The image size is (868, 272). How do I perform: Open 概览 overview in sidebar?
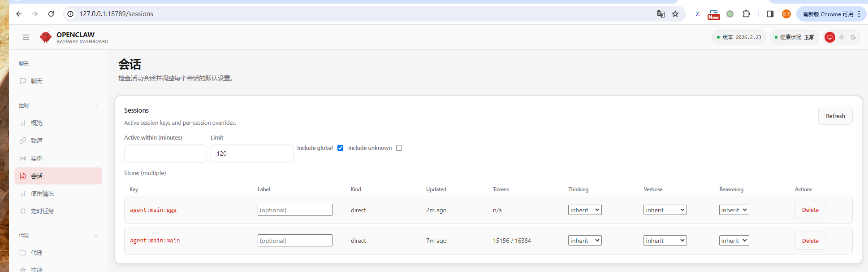(58, 123)
